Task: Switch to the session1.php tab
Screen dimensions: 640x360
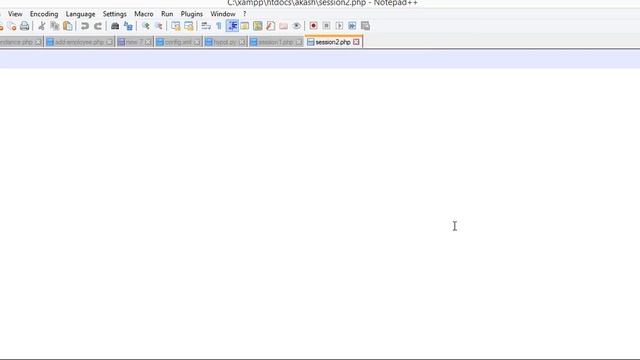Action: 276,42
